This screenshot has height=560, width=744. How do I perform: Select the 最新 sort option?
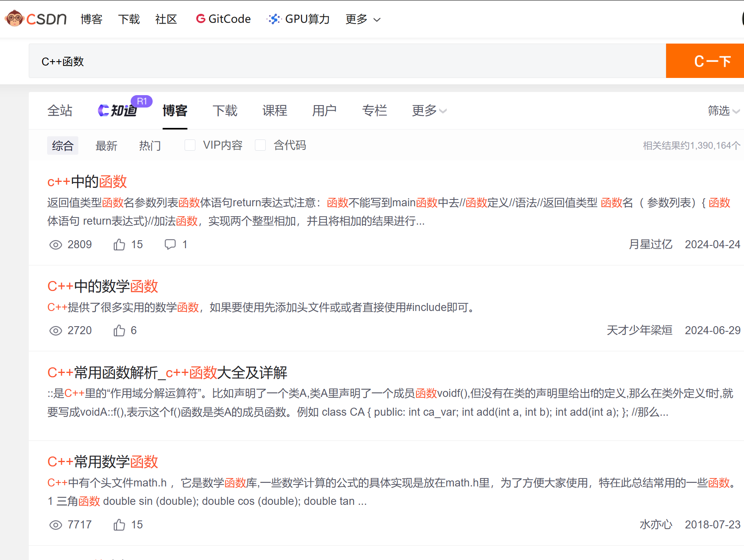point(106,146)
